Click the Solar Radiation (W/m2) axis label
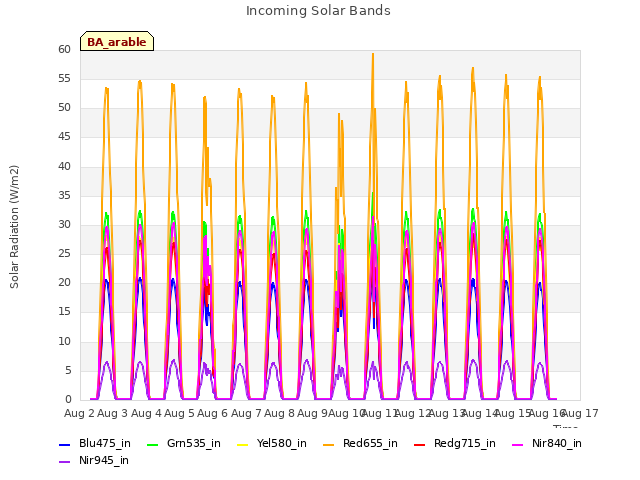This screenshot has width=640, height=480. coord(14,227)
